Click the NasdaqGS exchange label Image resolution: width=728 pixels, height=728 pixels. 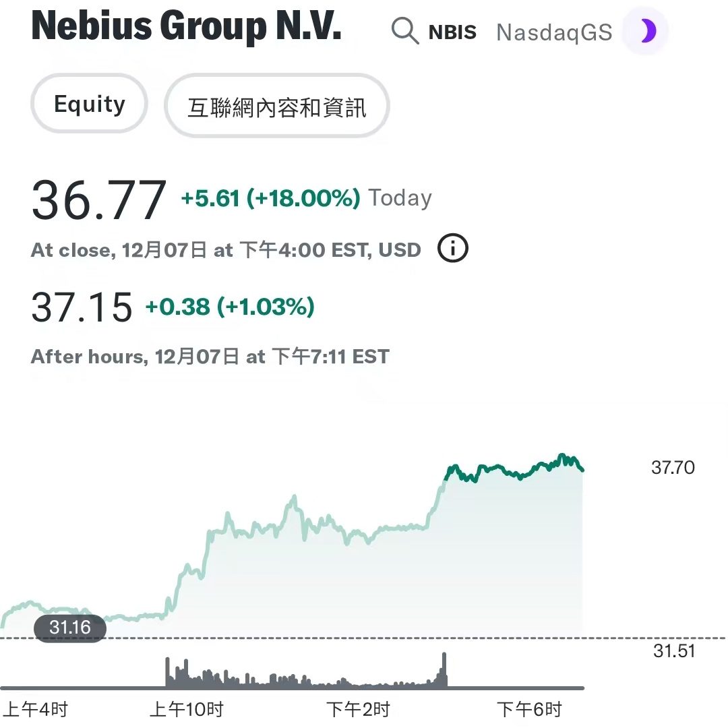pos(554,32)
